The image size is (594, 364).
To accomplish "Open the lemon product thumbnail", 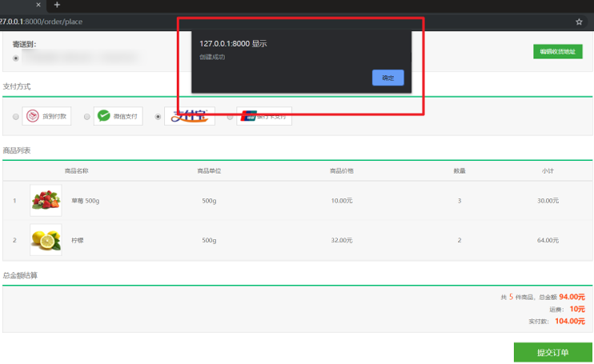I will [46, 240].
